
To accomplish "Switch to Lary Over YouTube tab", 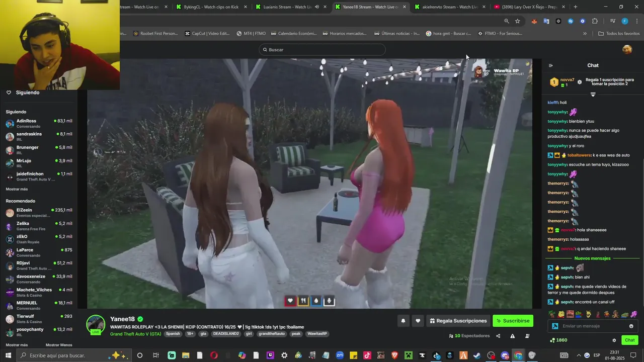I will pos(529,7).
